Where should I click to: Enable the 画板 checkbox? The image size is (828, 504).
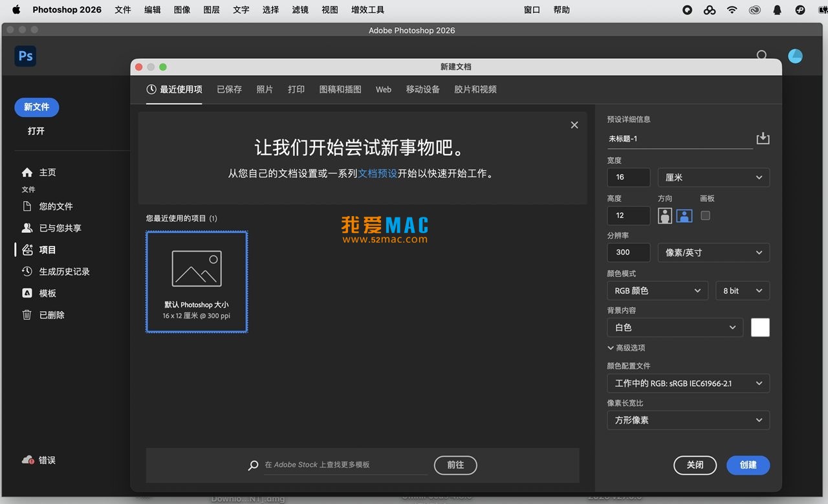click(705, 215)
